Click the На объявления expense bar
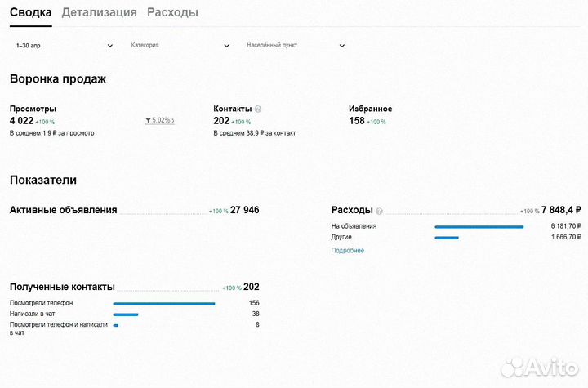 click(479, 226)
